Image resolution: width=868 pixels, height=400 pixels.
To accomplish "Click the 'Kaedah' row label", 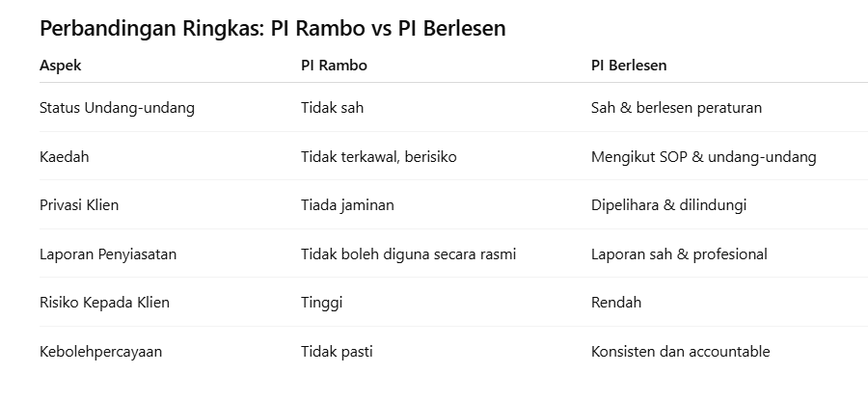I will [x=64, y=156].
